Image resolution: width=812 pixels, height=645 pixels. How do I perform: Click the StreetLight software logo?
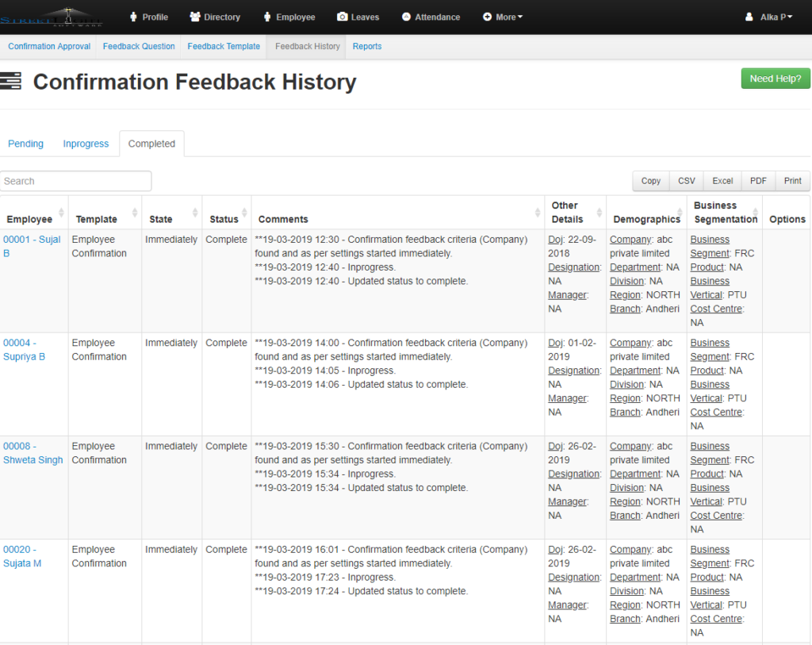[x=52, y=17]
